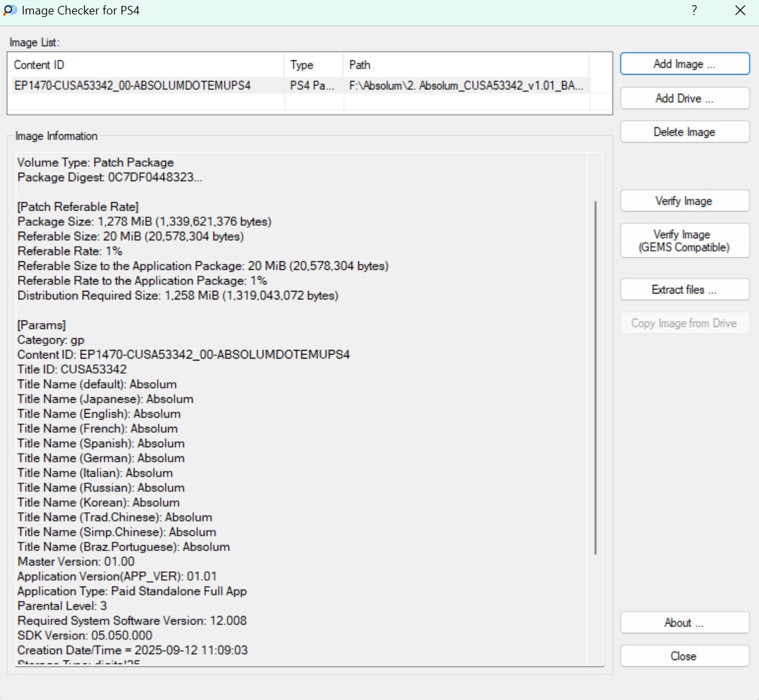
Task: Close the window using the title bar X
Action: (x=740, y=11)
